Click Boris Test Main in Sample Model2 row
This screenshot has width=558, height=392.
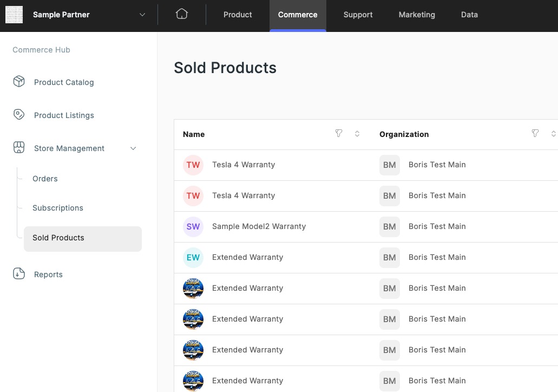437,226
